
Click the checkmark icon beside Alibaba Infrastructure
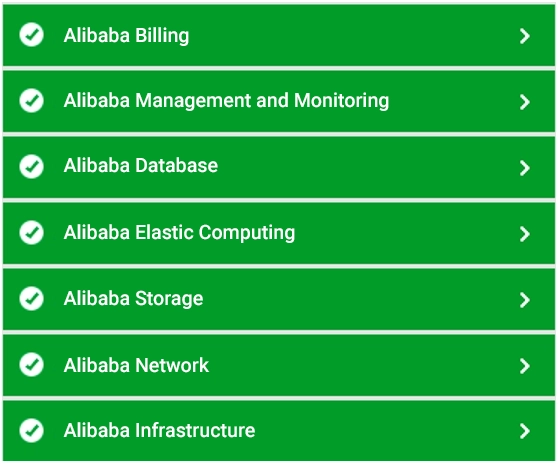click(x=32, y=430)
